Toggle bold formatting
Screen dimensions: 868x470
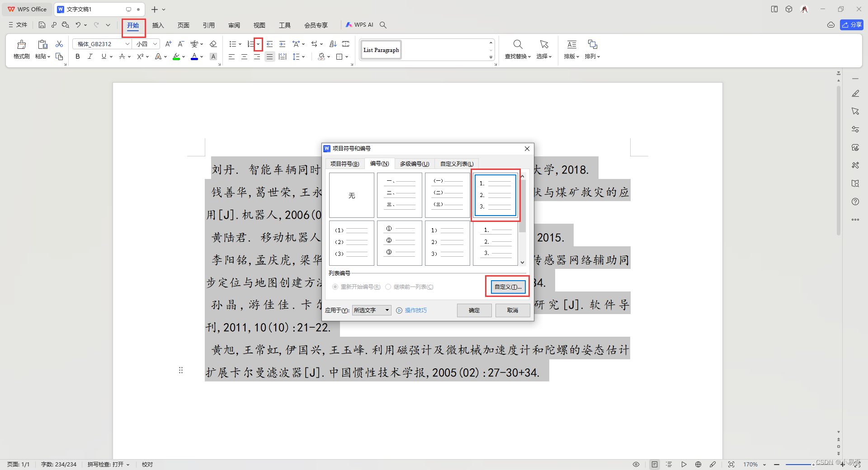tap(78, 56)
